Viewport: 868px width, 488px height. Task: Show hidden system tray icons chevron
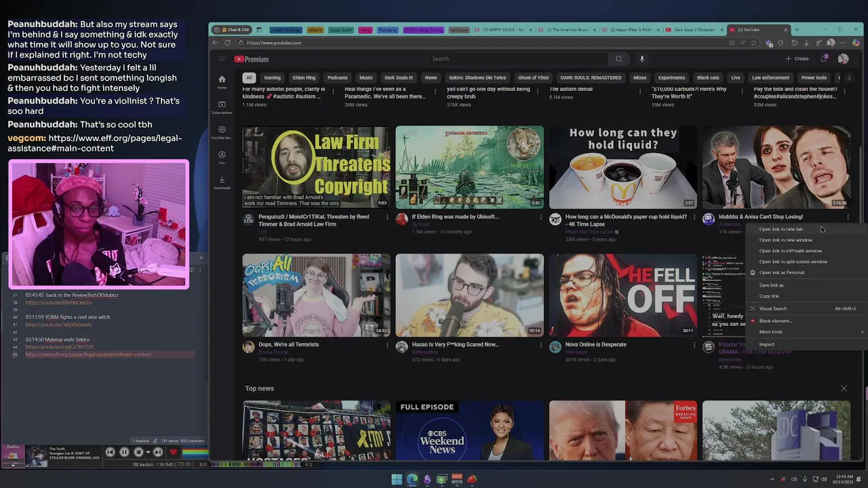[772, 479]
